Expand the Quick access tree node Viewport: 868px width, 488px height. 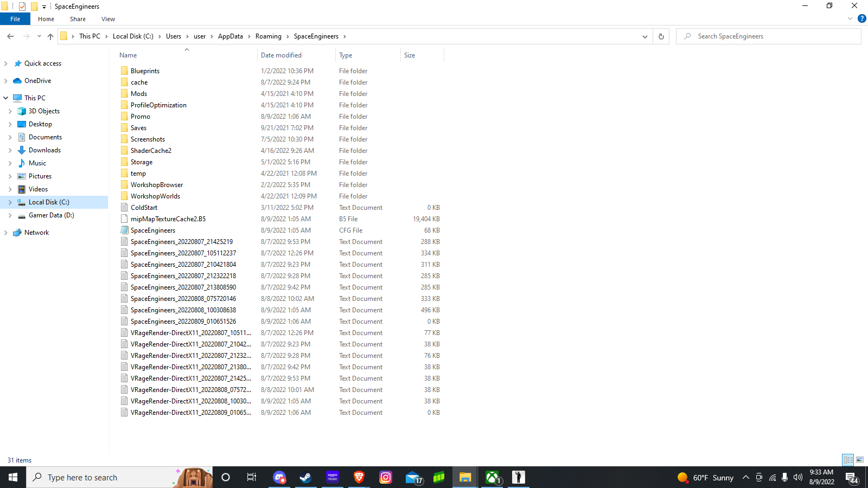click(6, 63)
